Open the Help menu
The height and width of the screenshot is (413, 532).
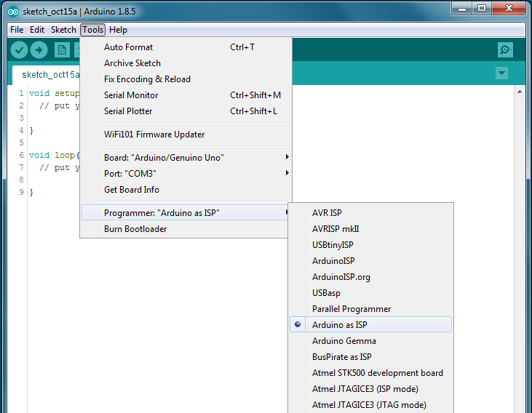pos(118,30)
